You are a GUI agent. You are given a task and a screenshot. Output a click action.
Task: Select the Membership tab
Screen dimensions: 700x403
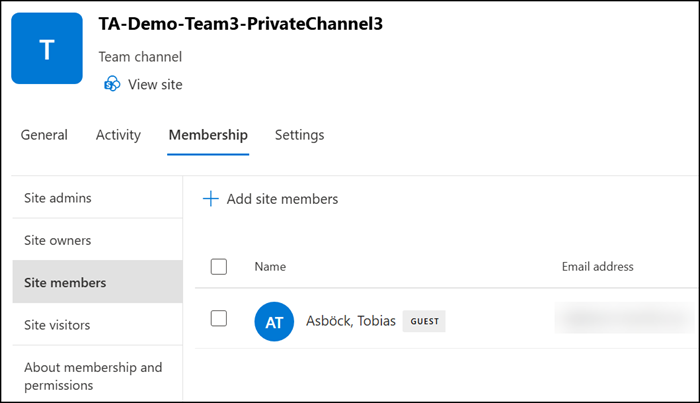coord(208,135)
